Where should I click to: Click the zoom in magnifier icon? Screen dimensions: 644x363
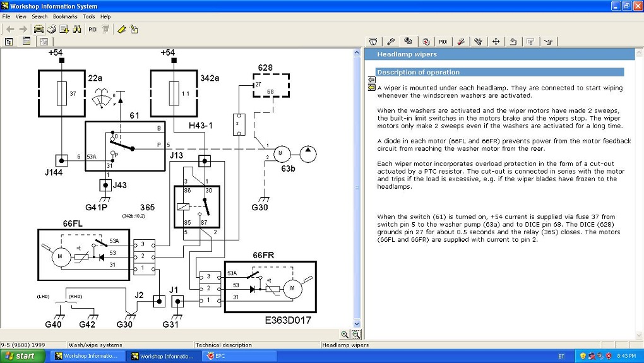click(345, 334)
